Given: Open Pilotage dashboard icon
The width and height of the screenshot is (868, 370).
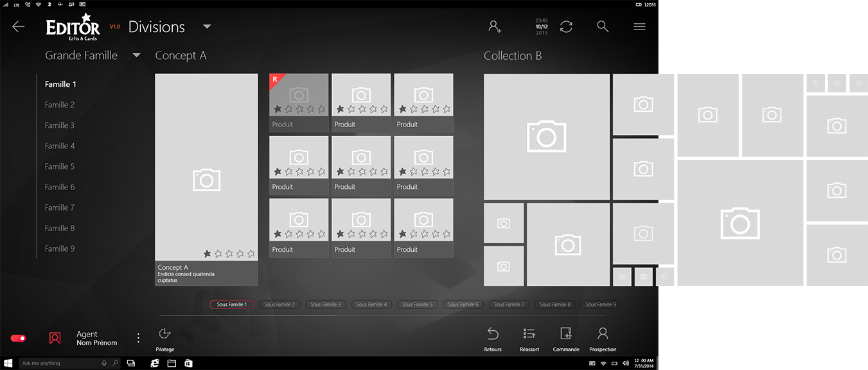Looking at the screenshot, I should click(x=164, y=334).
